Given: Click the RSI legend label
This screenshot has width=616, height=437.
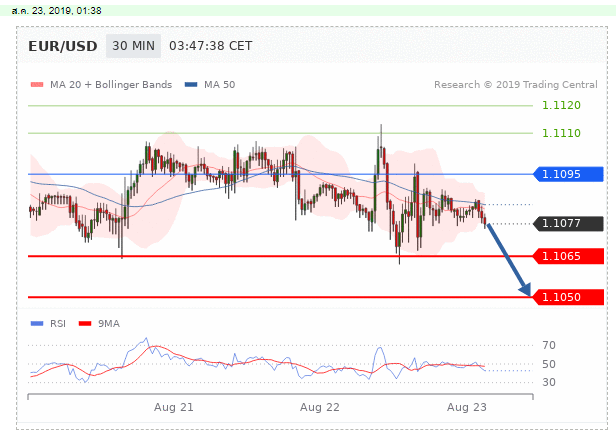Looking at the screenshot, I should [x=58, y=323].
